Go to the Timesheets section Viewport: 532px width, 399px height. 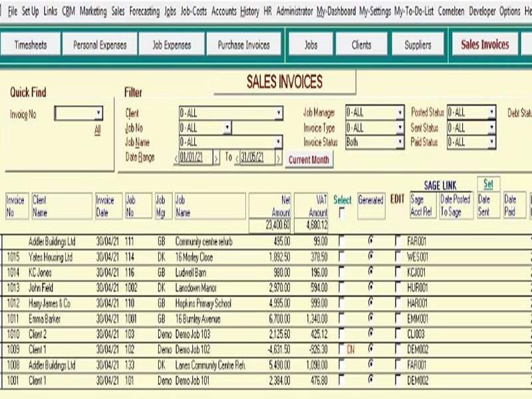click(x=31, y=45)
